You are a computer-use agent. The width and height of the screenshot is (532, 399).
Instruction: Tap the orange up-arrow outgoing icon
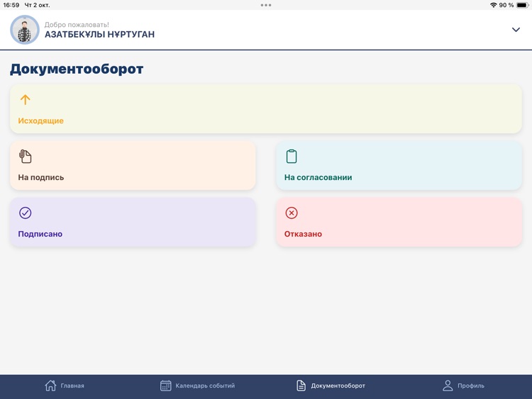(25, 100)
